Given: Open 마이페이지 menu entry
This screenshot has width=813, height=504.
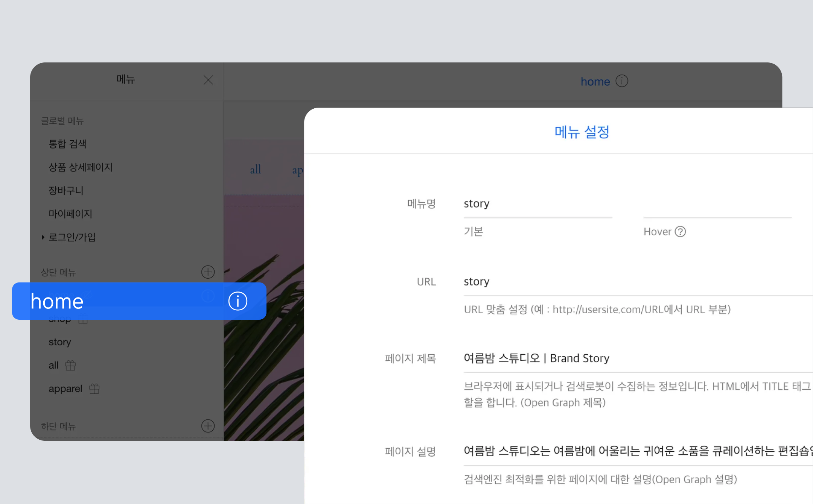Looking at the screenshot, I should click(x=70, y=214).
